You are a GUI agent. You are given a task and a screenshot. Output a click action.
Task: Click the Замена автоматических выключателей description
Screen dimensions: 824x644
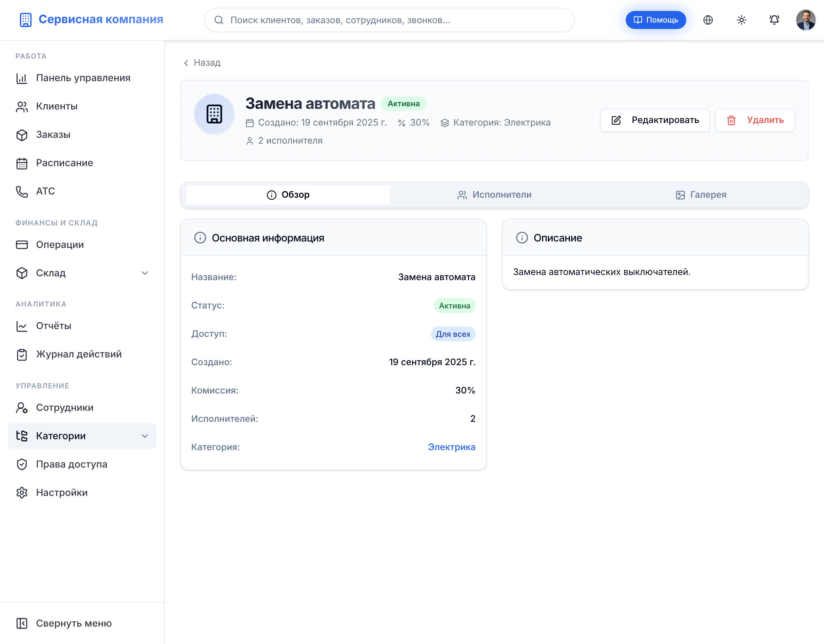click(x=601, y=272)
